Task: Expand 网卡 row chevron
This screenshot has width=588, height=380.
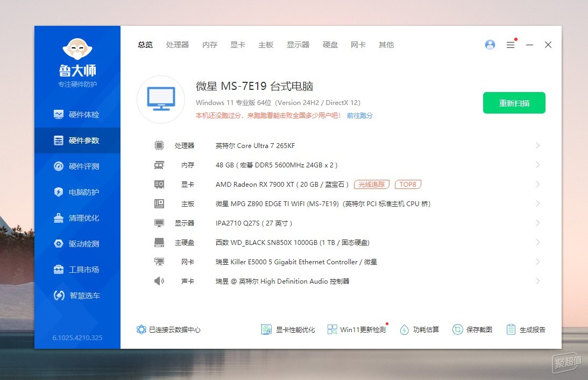Action: (x=538, y=262)
